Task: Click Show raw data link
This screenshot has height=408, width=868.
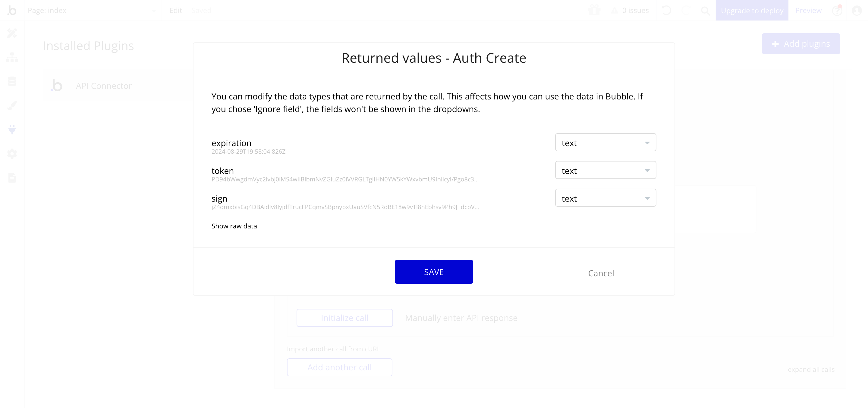Action: (234, 226)
